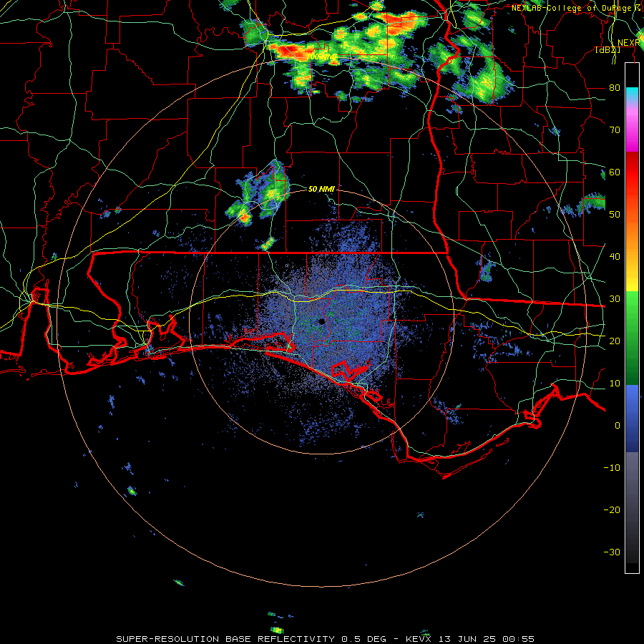Click the "30" value on the dBZ scale
Image resolution: width=644 pixels, height=644 pixels.
point(615,298)
